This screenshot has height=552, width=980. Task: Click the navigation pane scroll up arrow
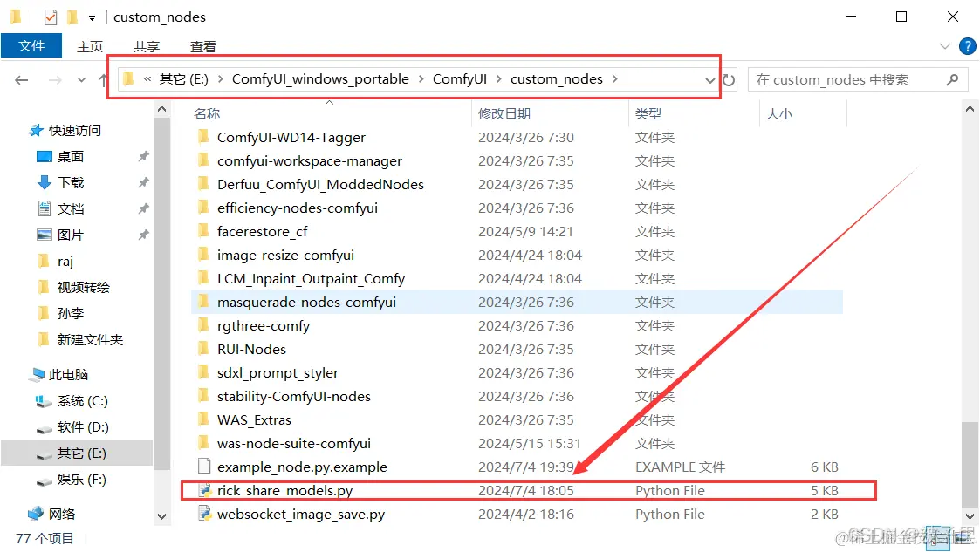pyautogui.click(x=161, y=109)
